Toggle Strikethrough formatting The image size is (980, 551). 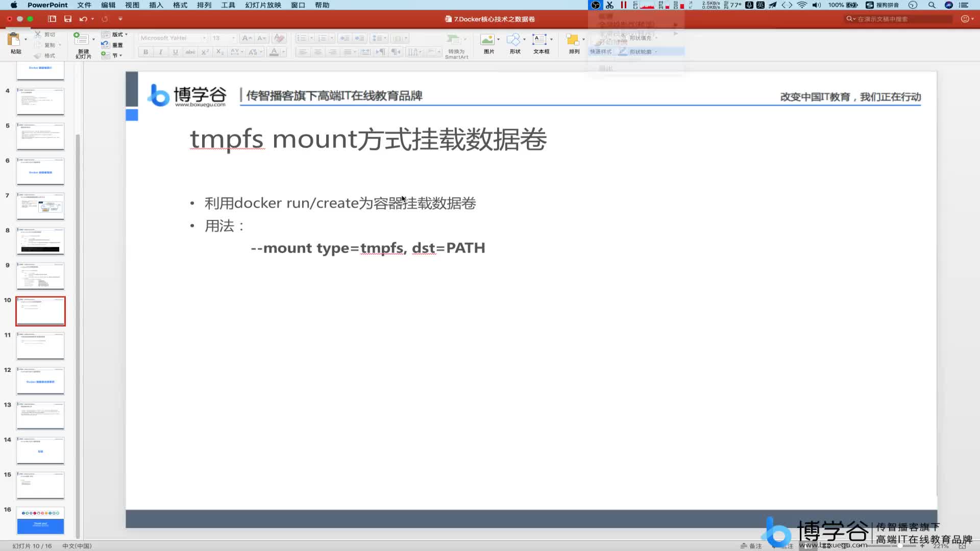coord(190,52)
